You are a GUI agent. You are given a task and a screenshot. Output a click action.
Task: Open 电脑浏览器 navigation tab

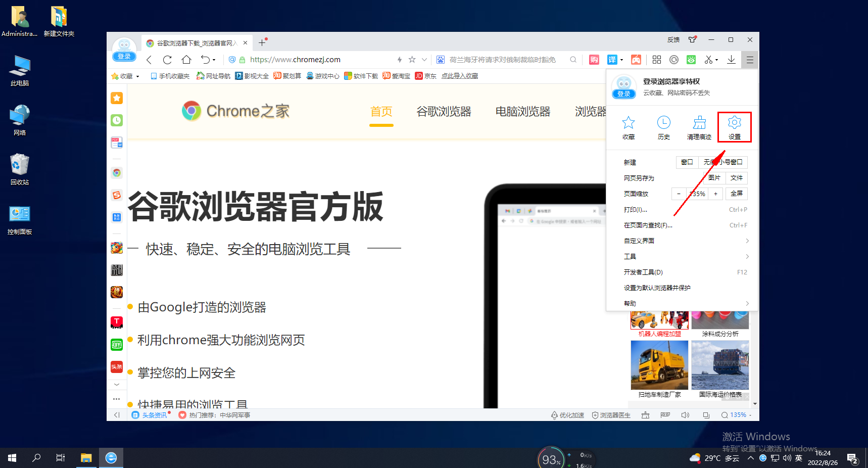click(x=523, y=112)
